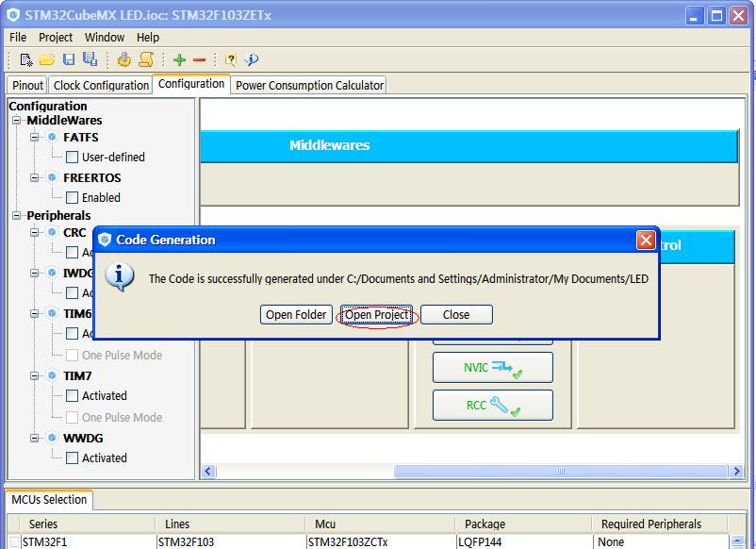Click the TIM6 node icon
Image resolution: width=756 pixels, height=549 pixels.
[x=52, y=313]
